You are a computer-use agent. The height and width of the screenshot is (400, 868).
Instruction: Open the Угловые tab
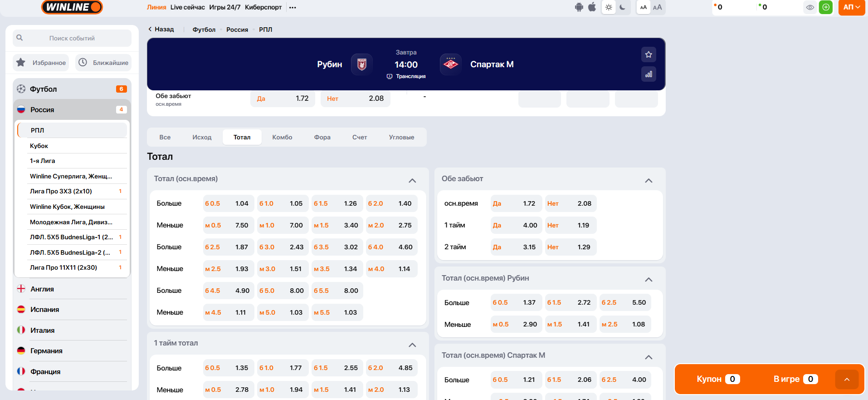(x=401, y=137)
